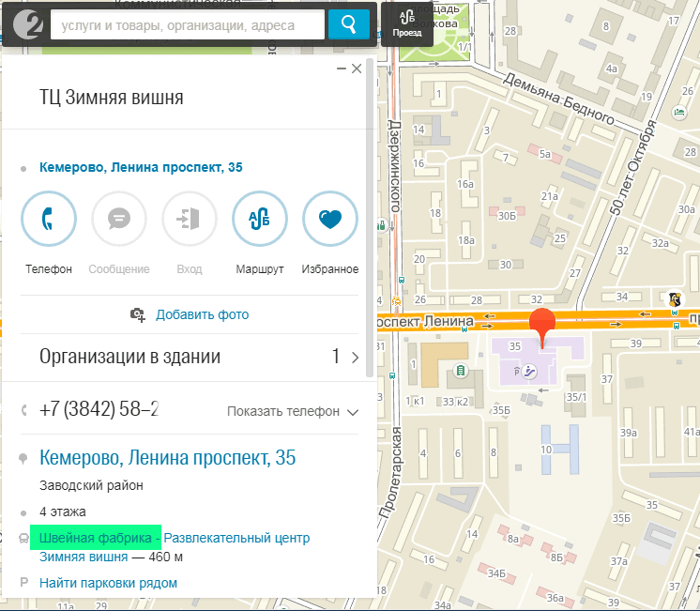Open Найти парковки рядом link
This screenshot has height=611, width=700.
point(108,583)
